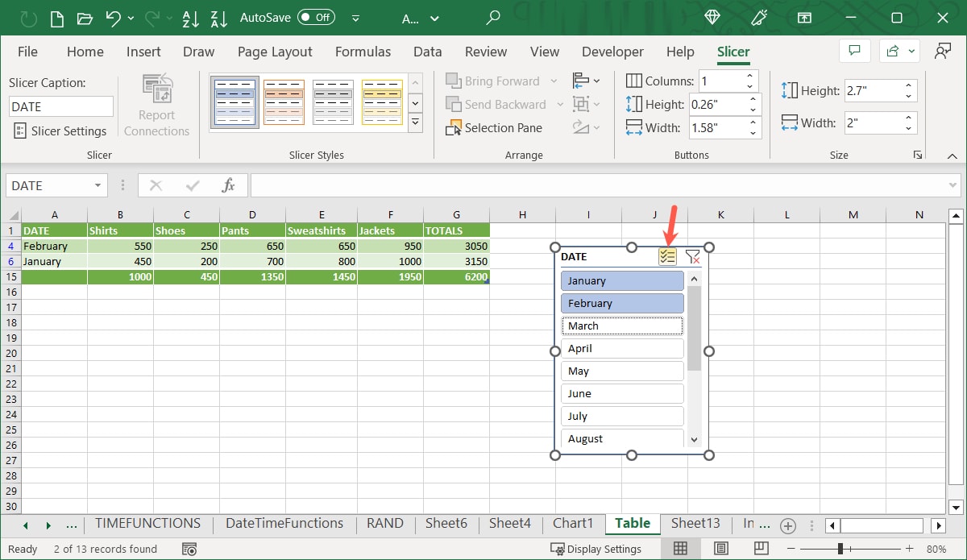Clear the DATE slicer filter
Screen dimensions: 967x560
[x=693, y=256]
